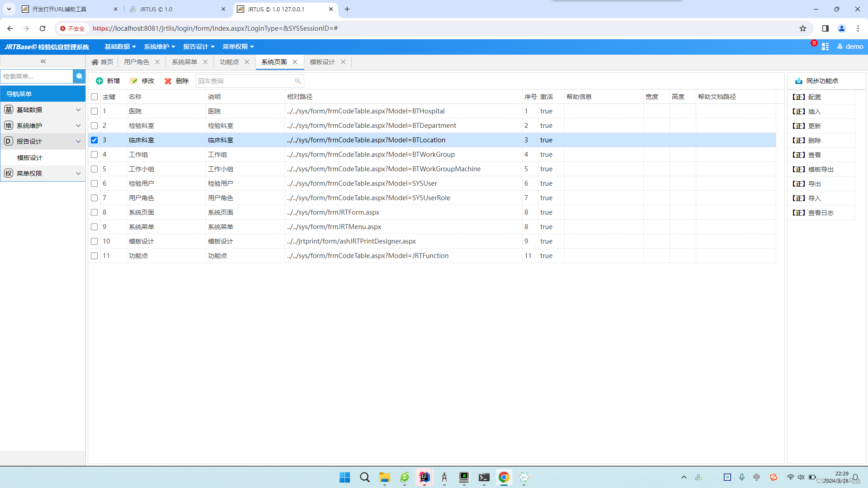
Task: Click the 同步功能点 sync icon
Action: [799, 81]
